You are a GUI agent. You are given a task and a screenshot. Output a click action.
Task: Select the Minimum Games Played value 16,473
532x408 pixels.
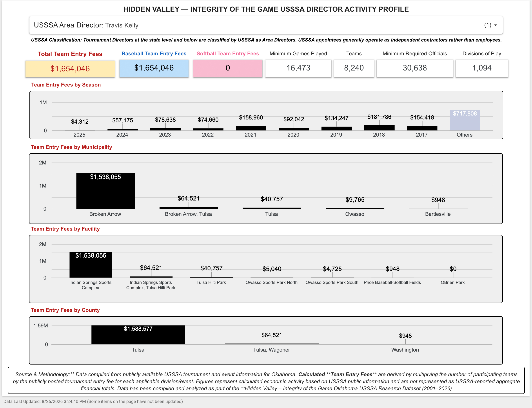[x=298, y=68]
